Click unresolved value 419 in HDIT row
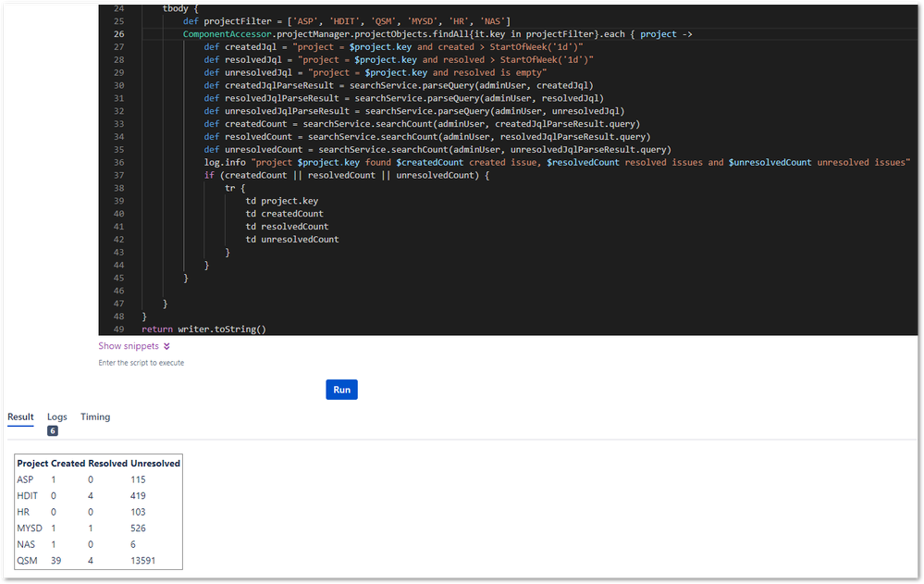 tap(138, 495)
